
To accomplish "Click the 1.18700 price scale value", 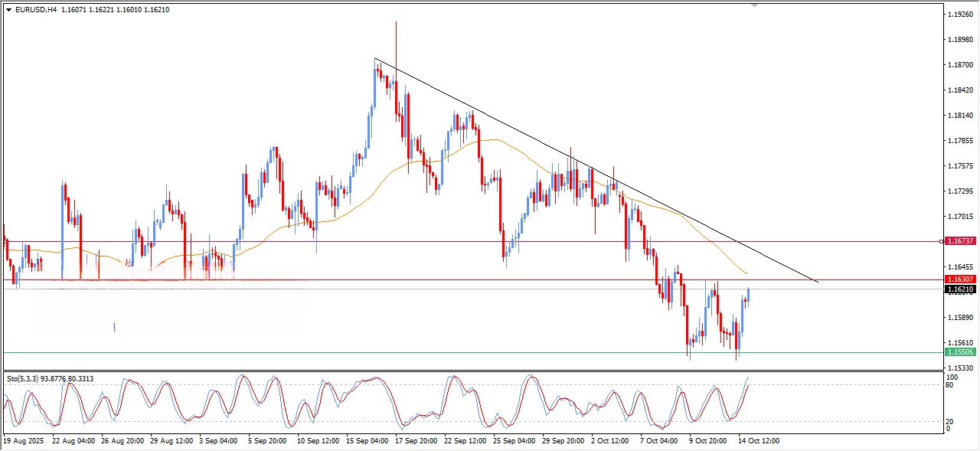I will pyautogui.click(x=959, y=65).
